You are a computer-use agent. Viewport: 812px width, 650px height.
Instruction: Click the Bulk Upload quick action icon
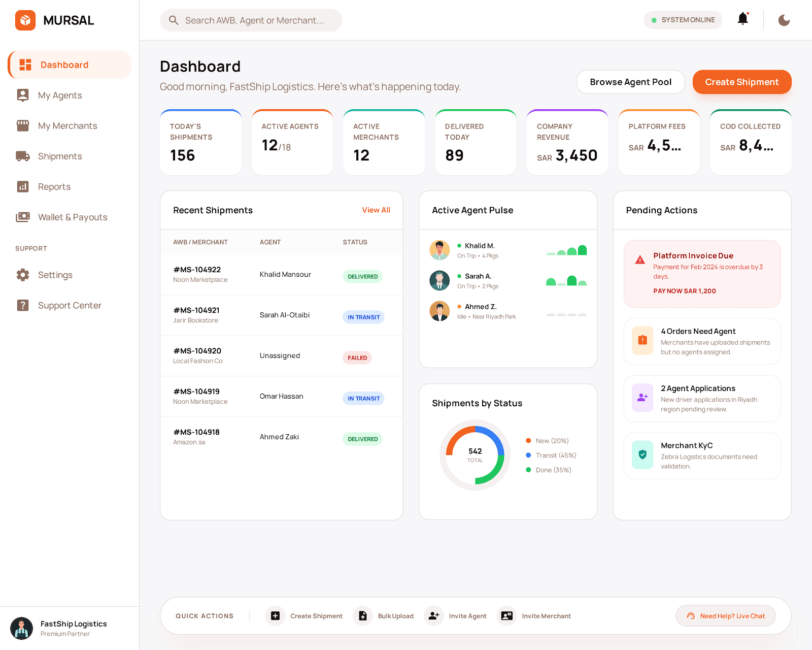coord(363,615)
